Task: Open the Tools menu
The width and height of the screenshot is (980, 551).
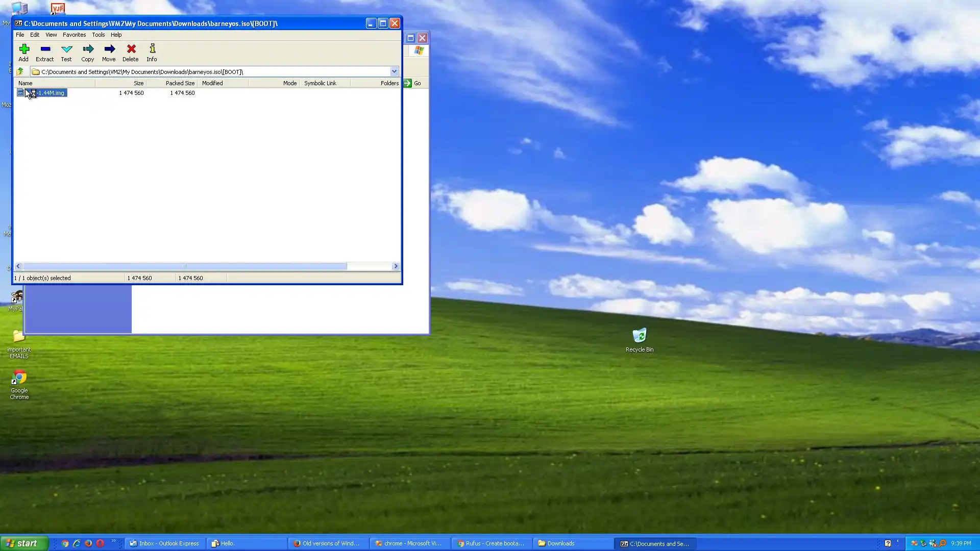Action: point(98,35)
